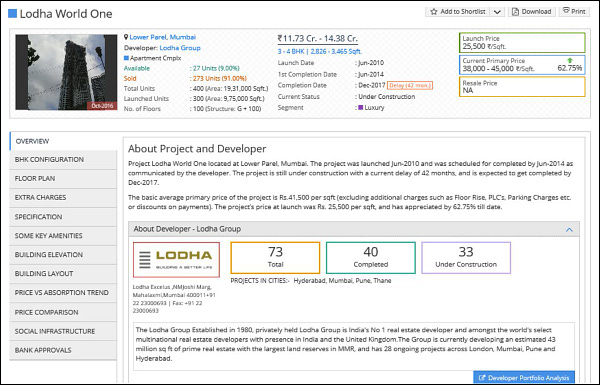This screenshot has width=600, height=385.
Task: Open the Lower Parel, Mumbai link
Action: [163, 37]
